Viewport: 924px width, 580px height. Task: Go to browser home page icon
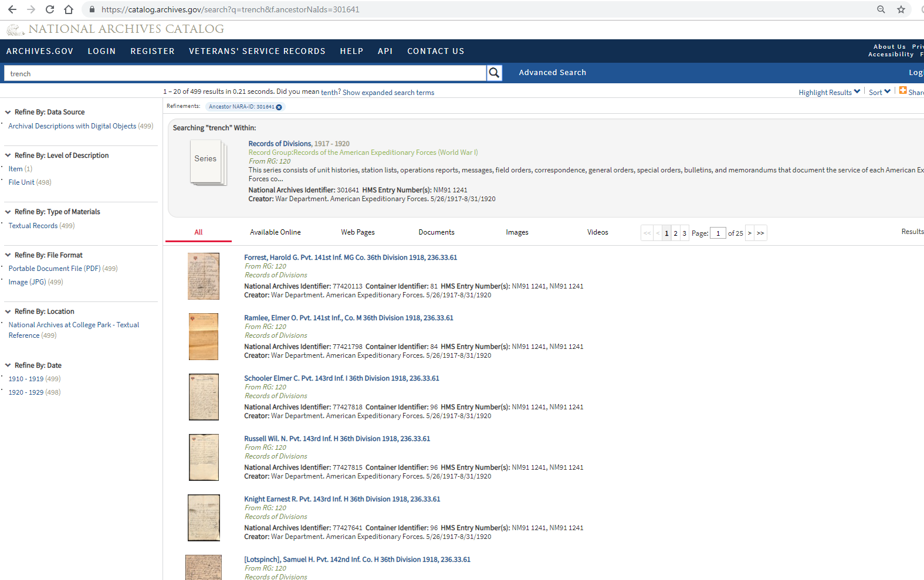tap(69, 9)
